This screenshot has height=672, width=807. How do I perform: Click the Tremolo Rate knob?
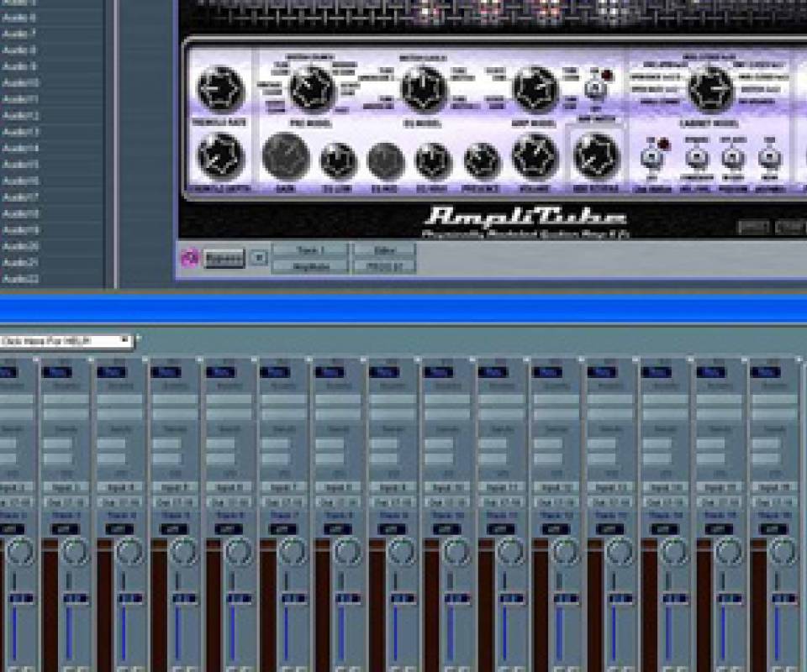click(221, 89)
